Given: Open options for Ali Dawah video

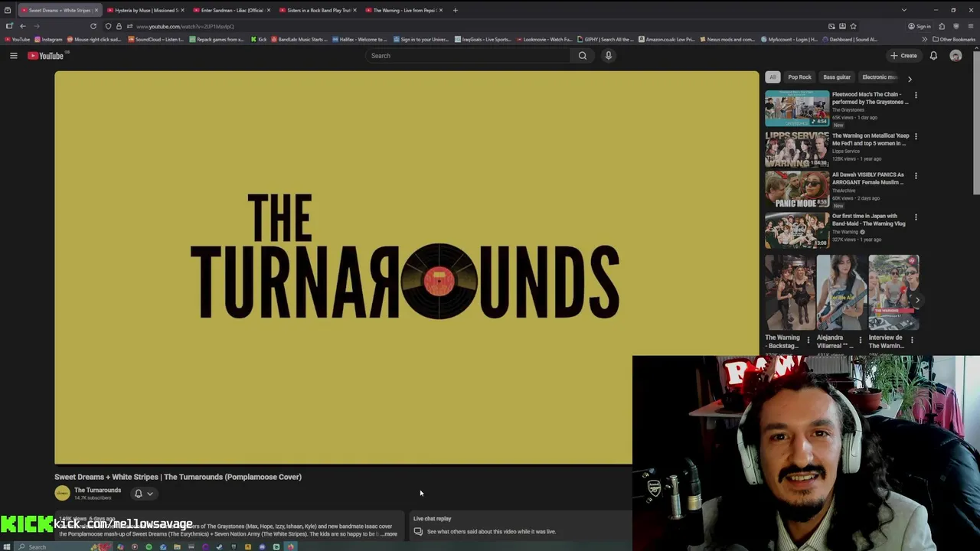Looking at the screenshot, I should coord(916,176).
